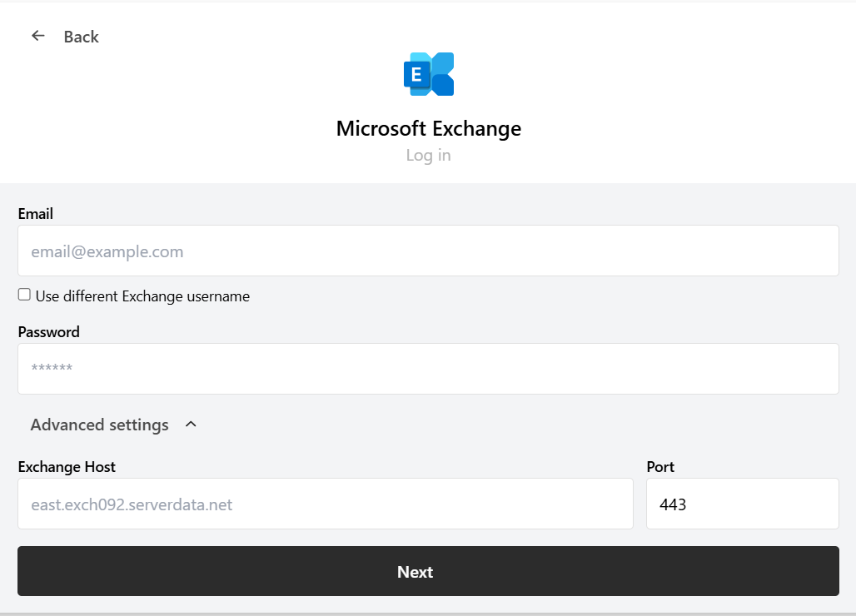Click the Port field showing 443
The width and height of the screenshot is (856, 616).
coord(742,504)
